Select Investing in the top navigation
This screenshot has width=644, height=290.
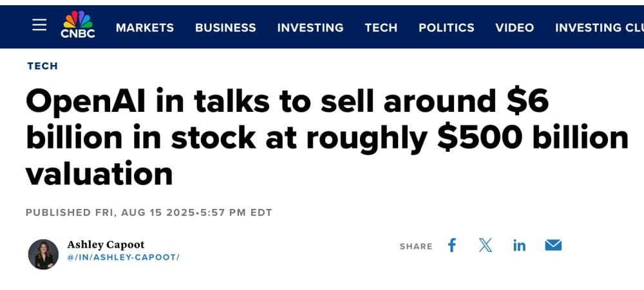click(310, 28)
